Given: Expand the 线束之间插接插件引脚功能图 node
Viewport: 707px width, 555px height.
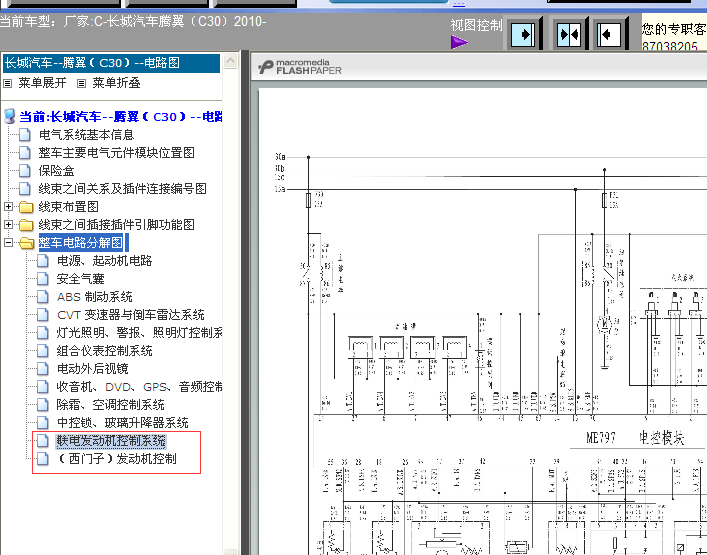Looking at the screenshot, I should tap(8, 225).
